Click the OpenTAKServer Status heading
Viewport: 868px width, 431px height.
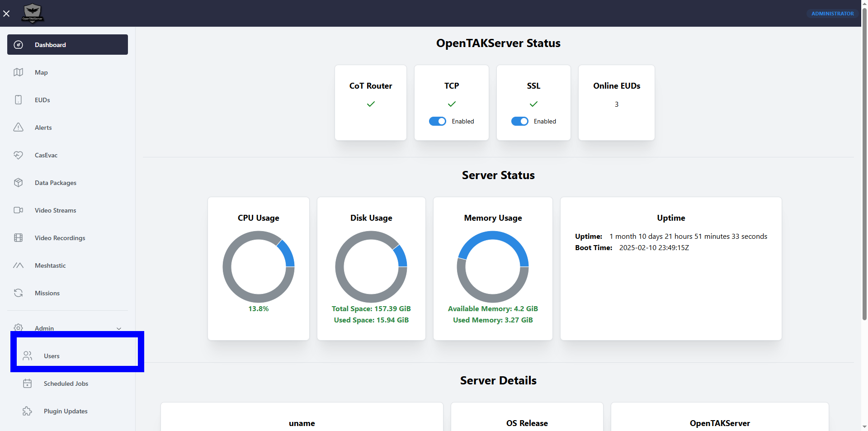[x=498, y=43]
